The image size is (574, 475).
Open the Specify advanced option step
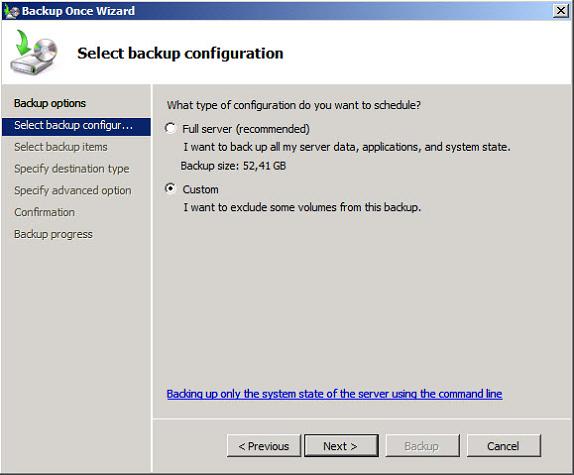[x=72, y=191]
